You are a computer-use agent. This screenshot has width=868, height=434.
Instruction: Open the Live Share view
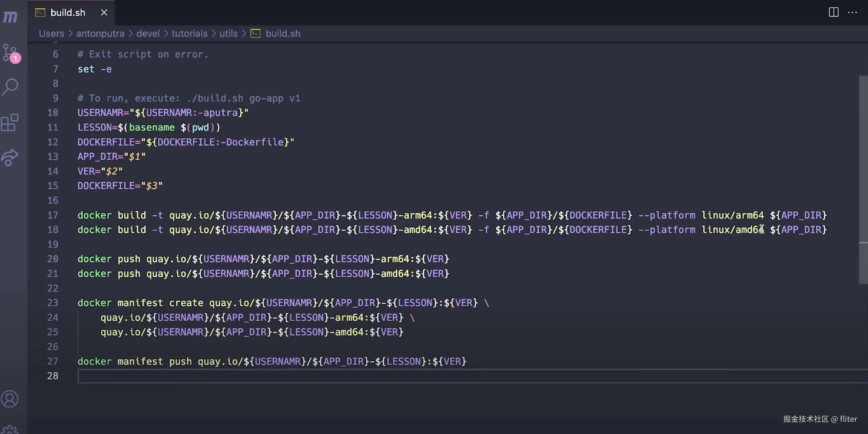point(10,157)
